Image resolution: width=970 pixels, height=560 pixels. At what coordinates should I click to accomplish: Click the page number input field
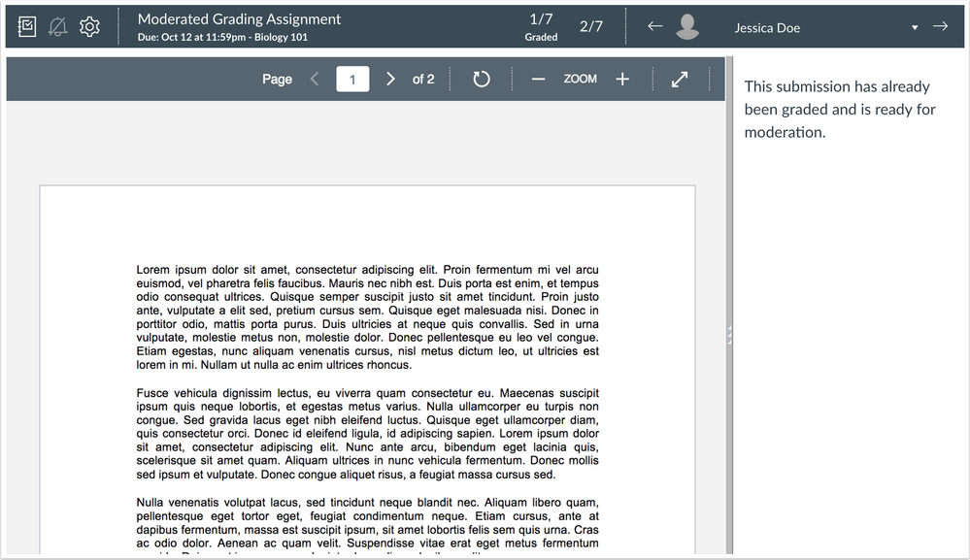point(351,79)
